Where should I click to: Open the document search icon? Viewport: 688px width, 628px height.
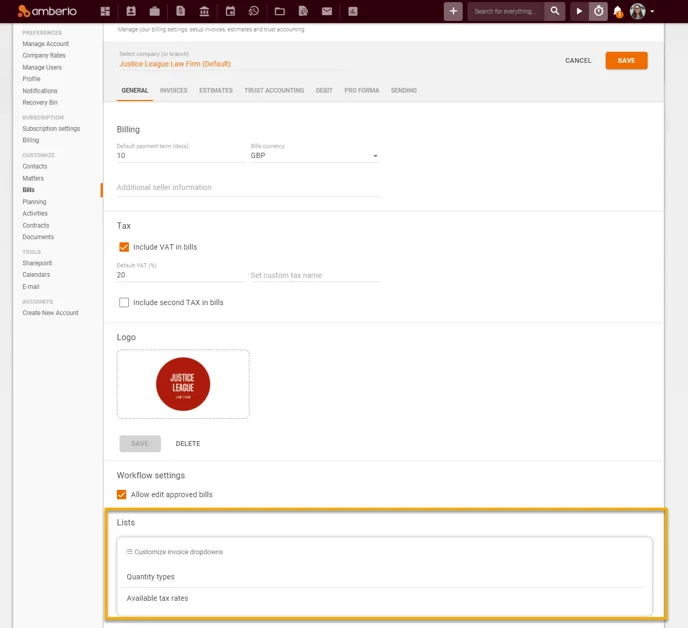[x=303, y=11]
